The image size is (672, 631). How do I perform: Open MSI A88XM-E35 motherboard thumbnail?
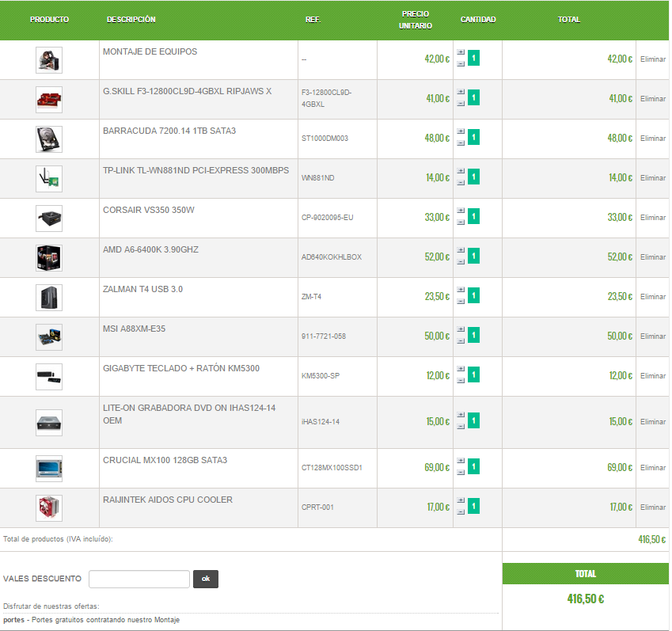pyautogui.click(x=49, y=337)
